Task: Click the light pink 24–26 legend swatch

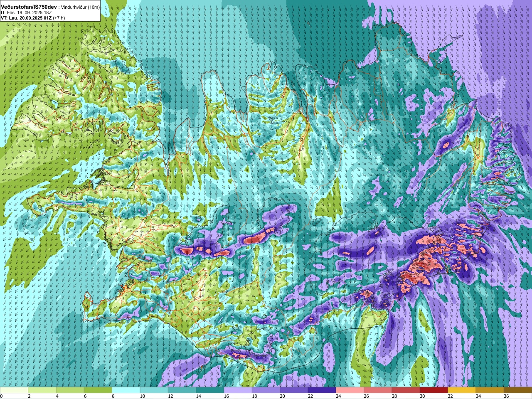Action: point(350,390)
